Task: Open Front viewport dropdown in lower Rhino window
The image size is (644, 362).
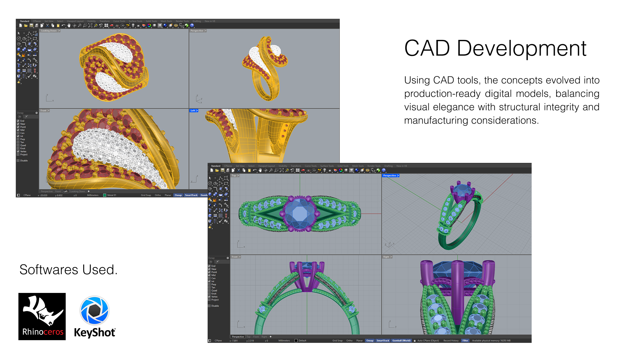Action: coord(240,257)
